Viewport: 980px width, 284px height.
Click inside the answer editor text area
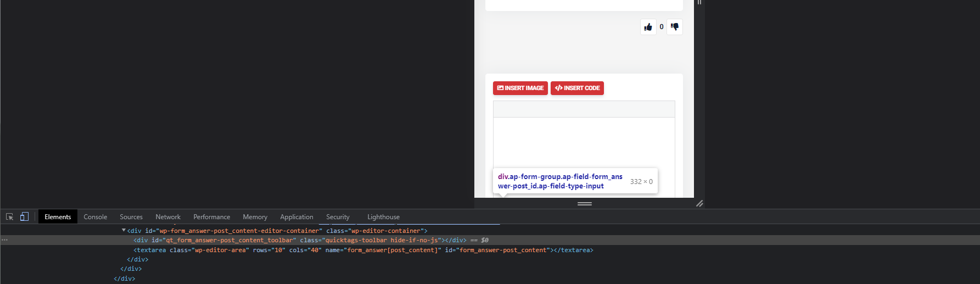[584, 143]
